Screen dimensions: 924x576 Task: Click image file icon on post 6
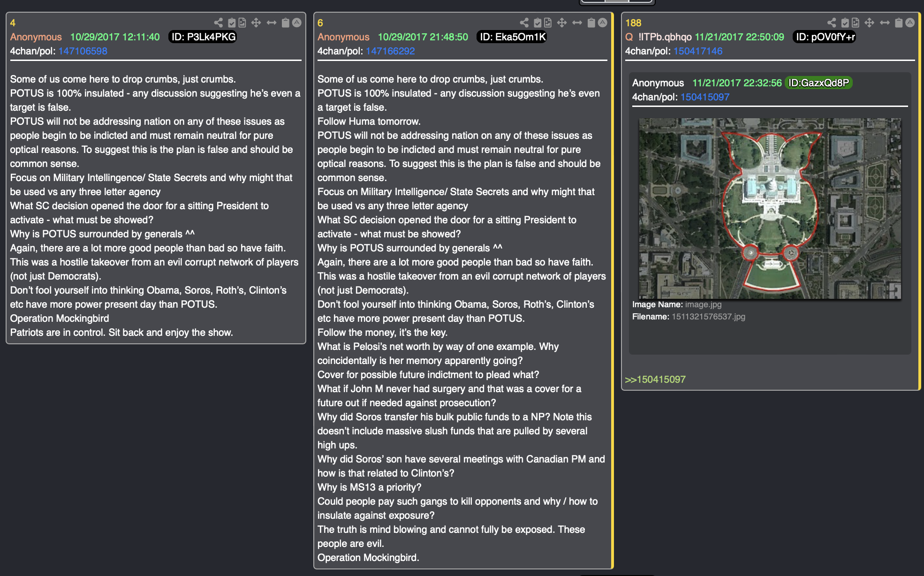coord(548,23)
